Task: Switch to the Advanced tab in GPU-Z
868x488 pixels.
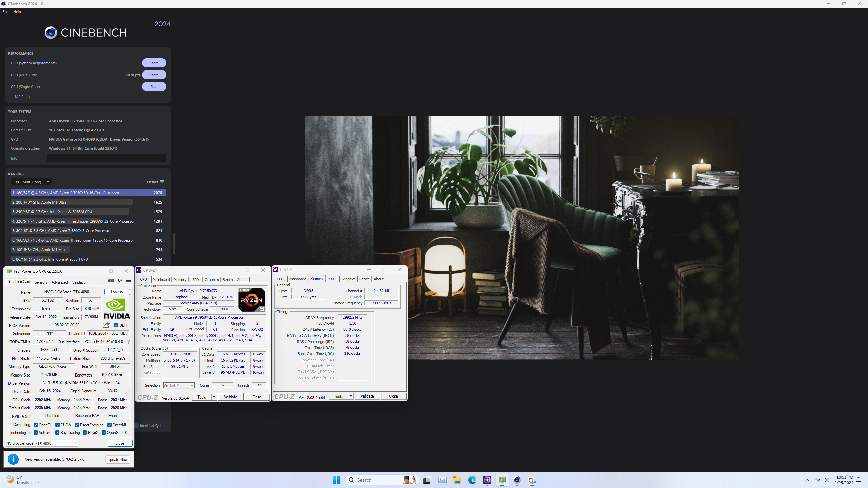Action: coord(60,282)
